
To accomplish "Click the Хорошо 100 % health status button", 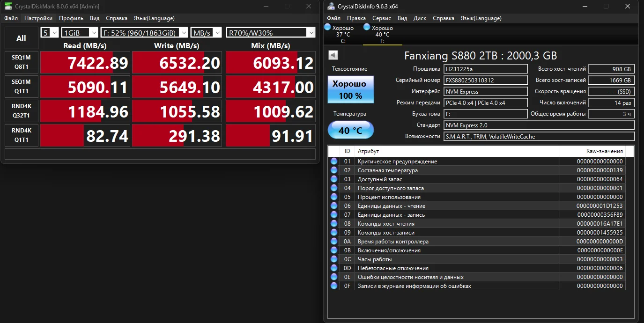I will coord(350,90).
